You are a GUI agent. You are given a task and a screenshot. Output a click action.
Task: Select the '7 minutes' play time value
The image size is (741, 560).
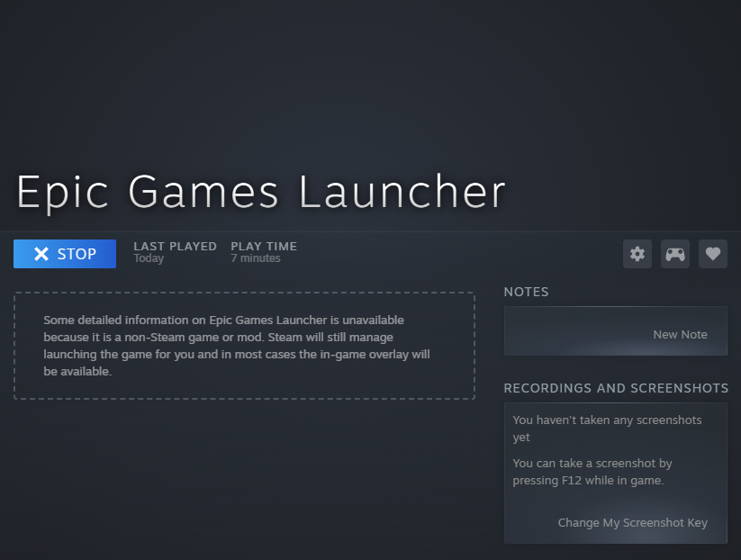click(x=255, y=258)
